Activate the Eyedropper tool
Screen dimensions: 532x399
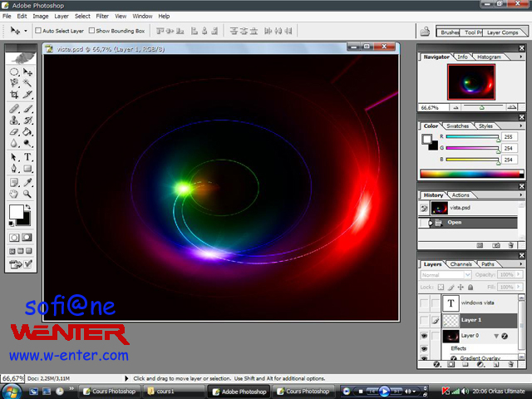27,181
